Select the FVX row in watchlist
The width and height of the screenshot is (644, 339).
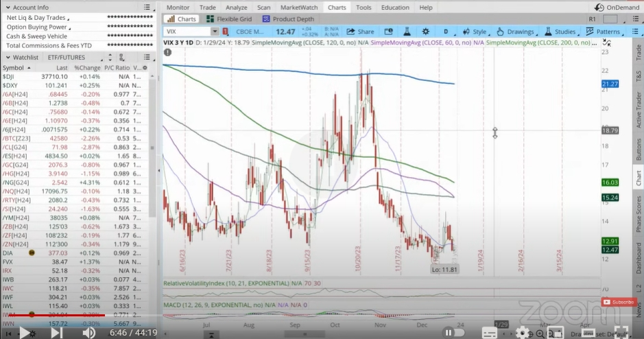click(75, 261)
